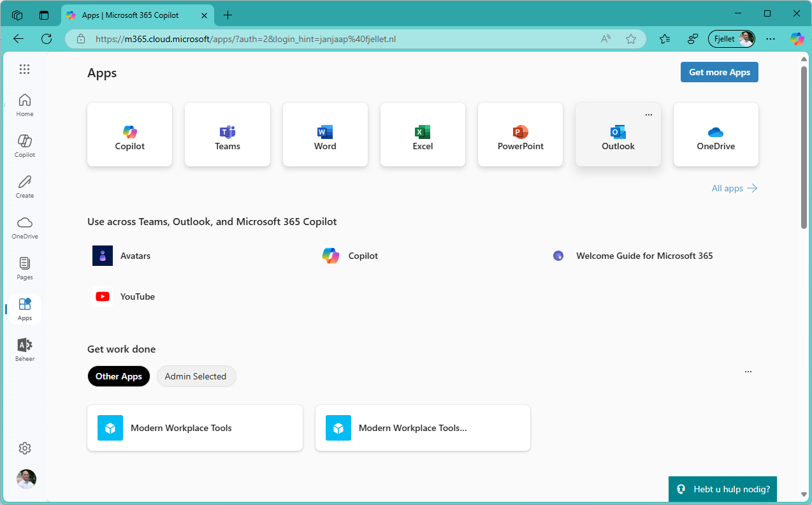Screen dimensions: 812x505
Task: Switch to Apps | Microsoft 365 Copilot browser tab
Action: pos(138,15)
